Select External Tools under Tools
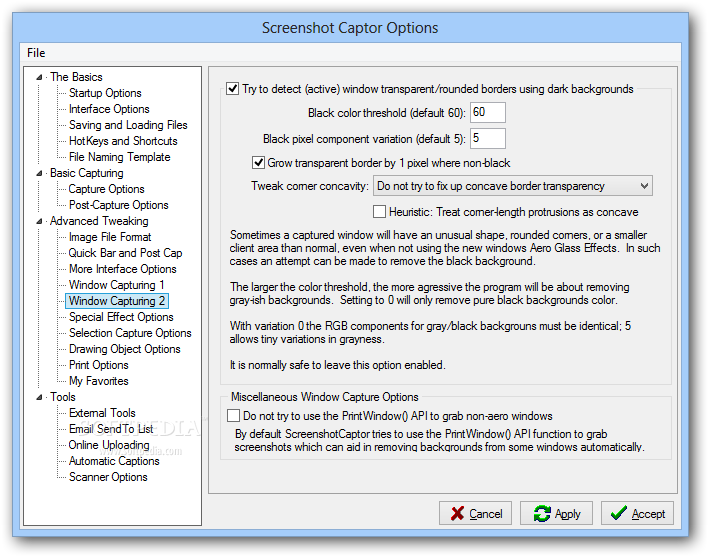Screen dimensions: 709x557 [x=102, y=413]
